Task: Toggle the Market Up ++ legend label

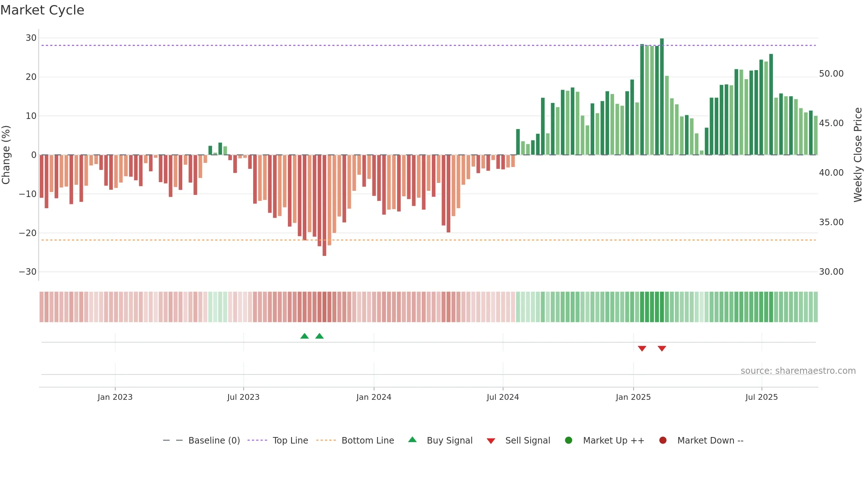Action: pos(614,440)
